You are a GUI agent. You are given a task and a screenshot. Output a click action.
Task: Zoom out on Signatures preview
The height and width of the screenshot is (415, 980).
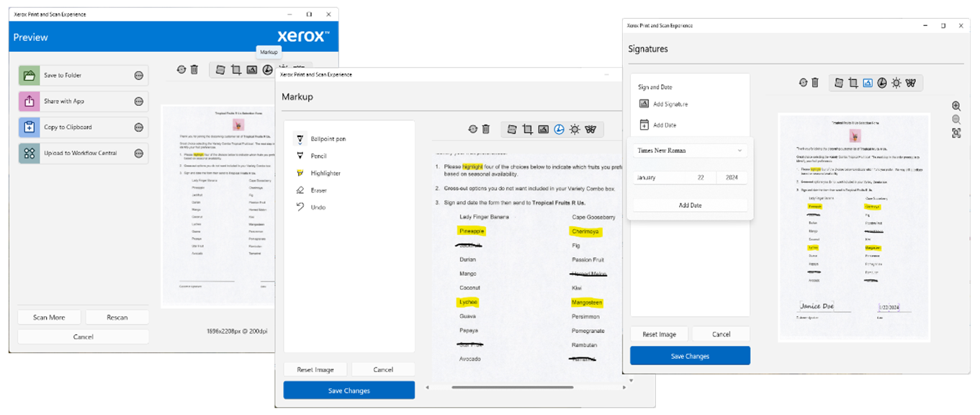(956, 120)
